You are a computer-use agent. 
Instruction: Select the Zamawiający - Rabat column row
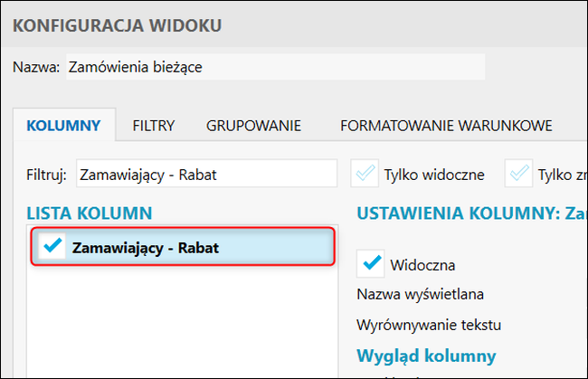point(199,247)
